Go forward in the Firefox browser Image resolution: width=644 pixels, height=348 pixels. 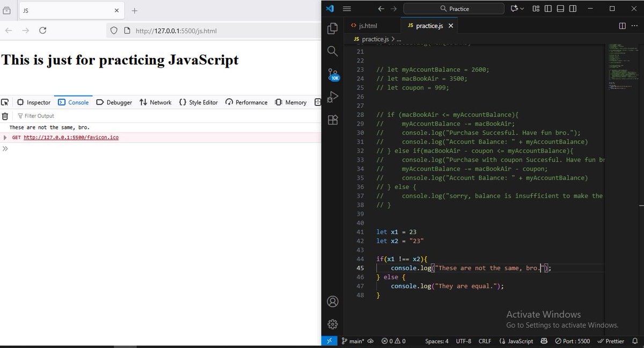tap(26, 31)
